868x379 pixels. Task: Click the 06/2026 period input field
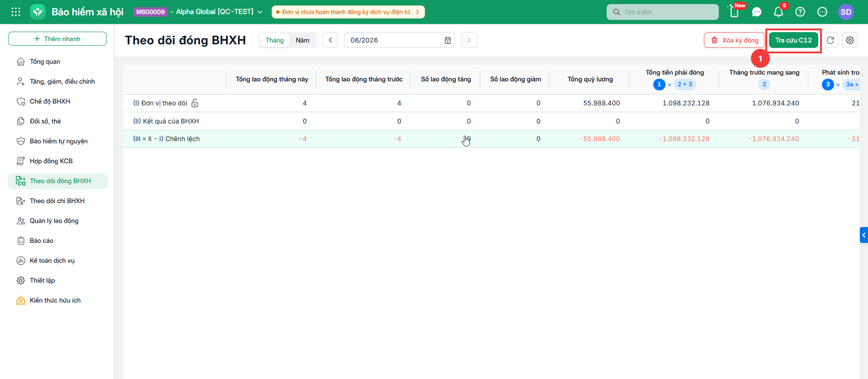click(399, 40)
